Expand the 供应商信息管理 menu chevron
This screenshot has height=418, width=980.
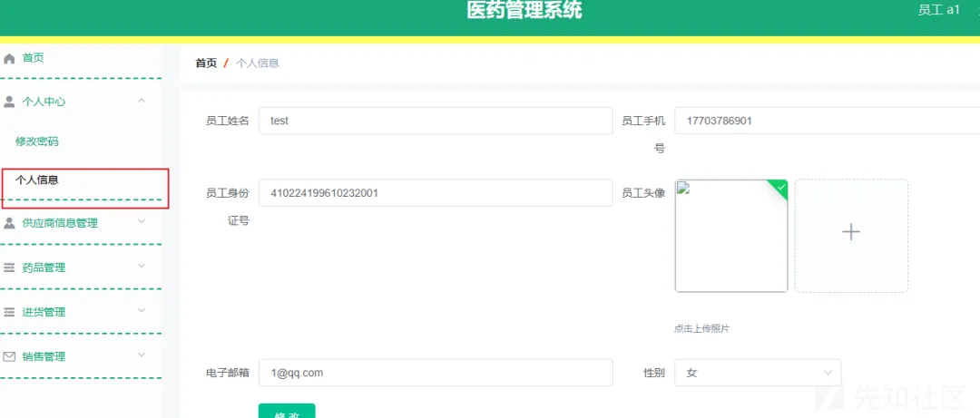[x=142, y=221]
